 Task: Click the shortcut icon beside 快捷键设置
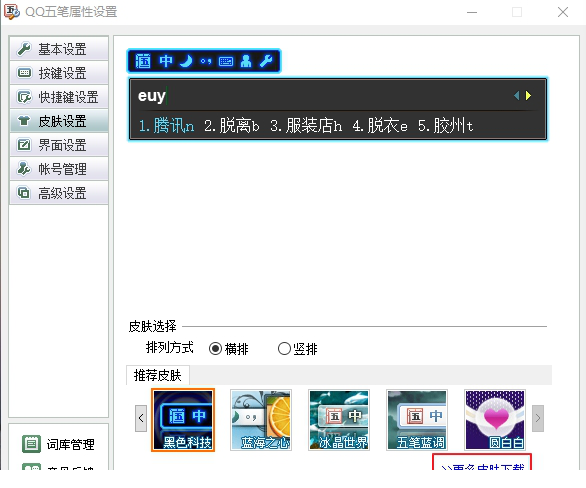point(24,97)
